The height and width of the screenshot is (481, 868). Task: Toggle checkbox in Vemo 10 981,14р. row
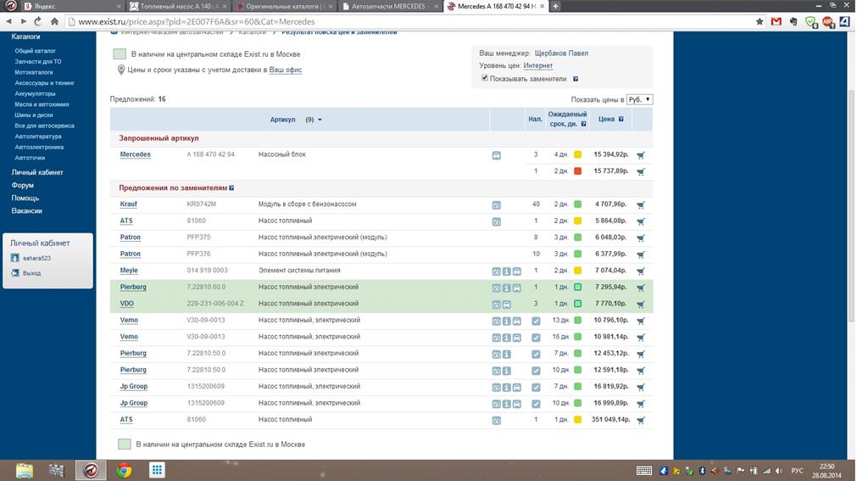click(x=536, y=338)
